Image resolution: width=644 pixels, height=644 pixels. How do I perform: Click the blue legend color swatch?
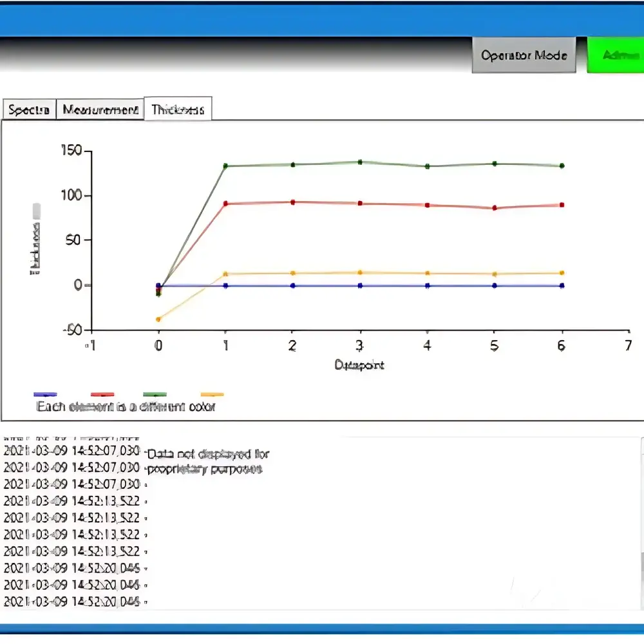[45, 394]
